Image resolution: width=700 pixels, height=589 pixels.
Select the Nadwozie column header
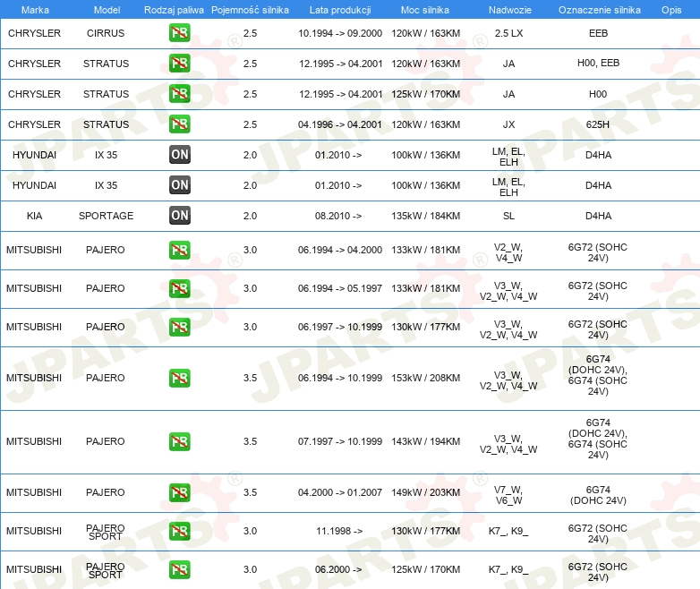tap(510, 10)
